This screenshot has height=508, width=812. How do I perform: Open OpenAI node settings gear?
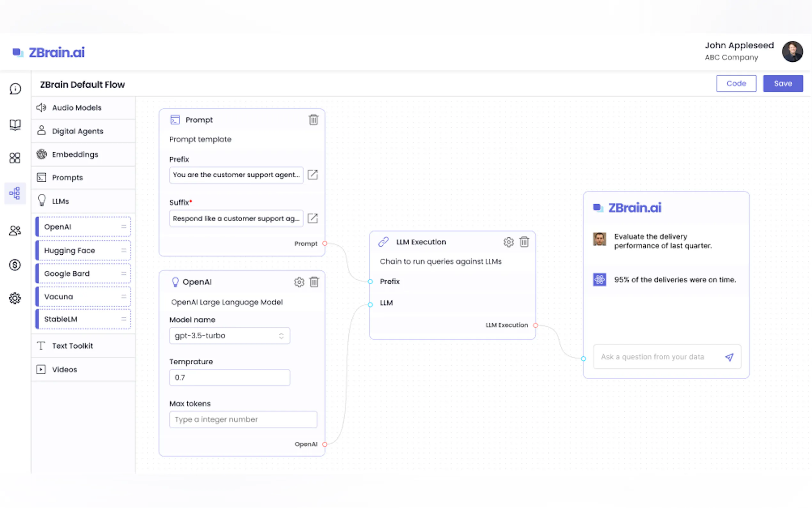click(299, 282)
